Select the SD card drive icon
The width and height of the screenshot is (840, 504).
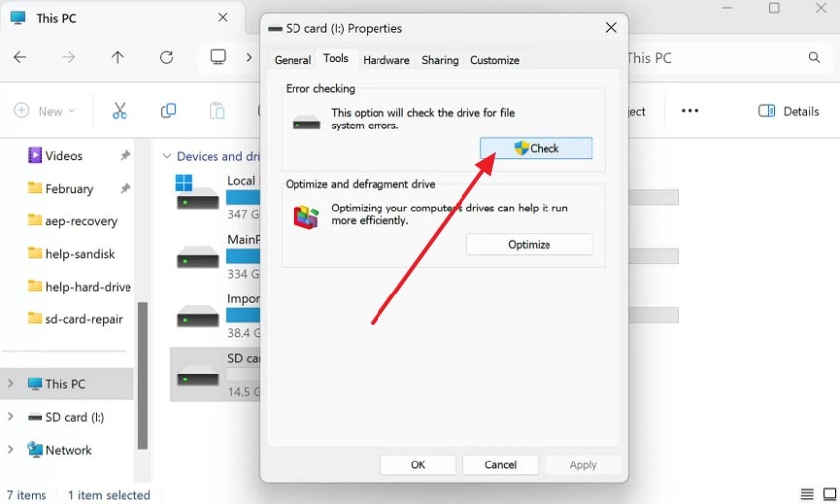pos(198,375)
